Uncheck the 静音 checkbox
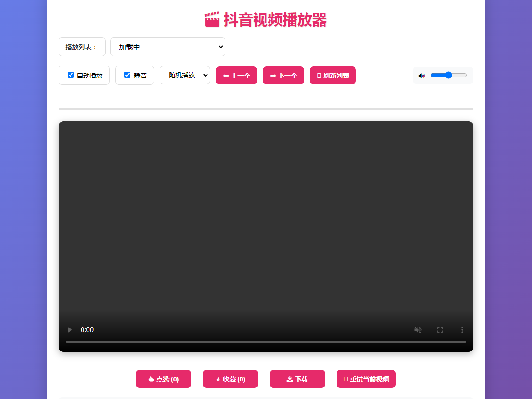The image size is (532, 399). [x=126, y=74]
